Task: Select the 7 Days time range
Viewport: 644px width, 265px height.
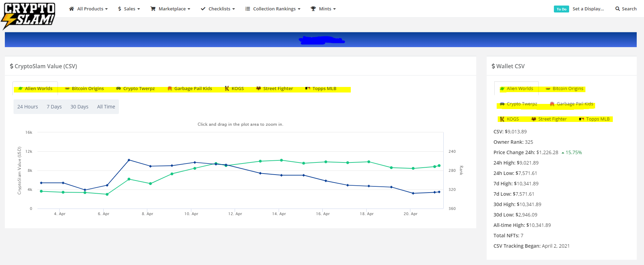Action: point(54,107)
